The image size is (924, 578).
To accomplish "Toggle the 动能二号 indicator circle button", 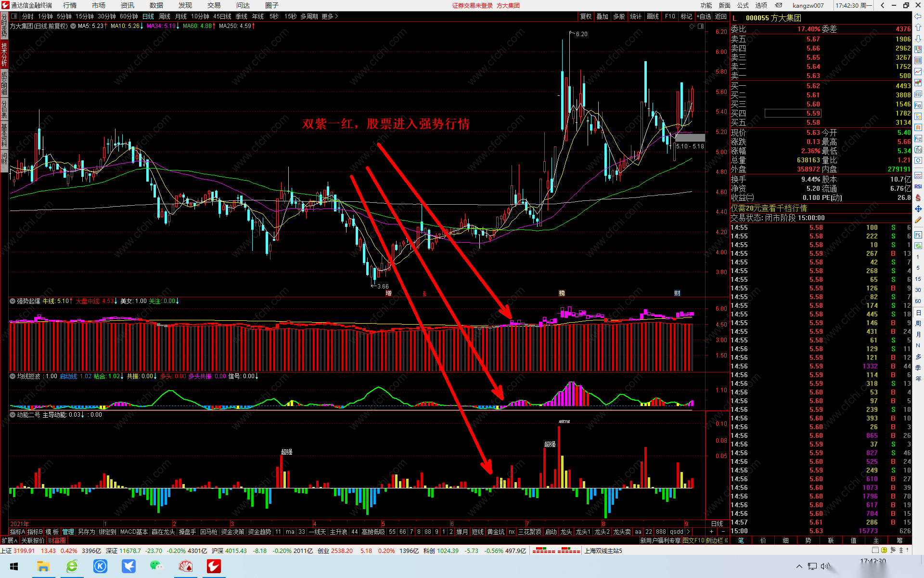I will pos(13,415).
